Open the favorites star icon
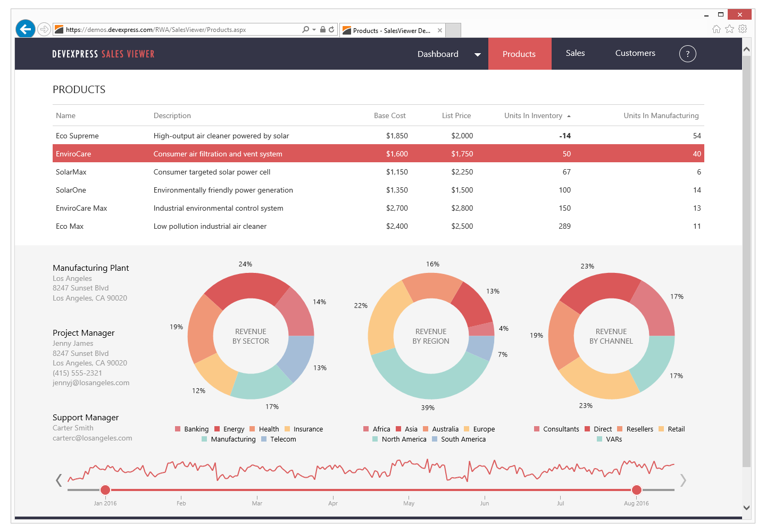This screenshot has width=766, height=532. (729, 29)
